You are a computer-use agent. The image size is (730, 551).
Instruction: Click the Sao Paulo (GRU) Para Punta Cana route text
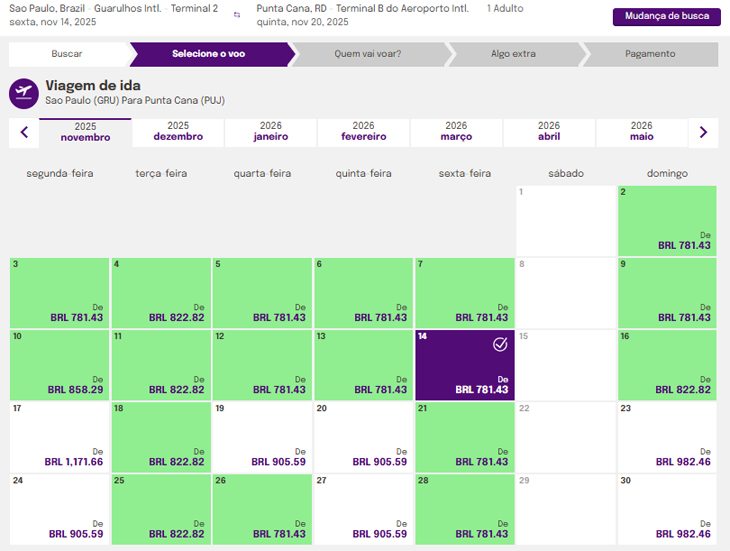135,101
